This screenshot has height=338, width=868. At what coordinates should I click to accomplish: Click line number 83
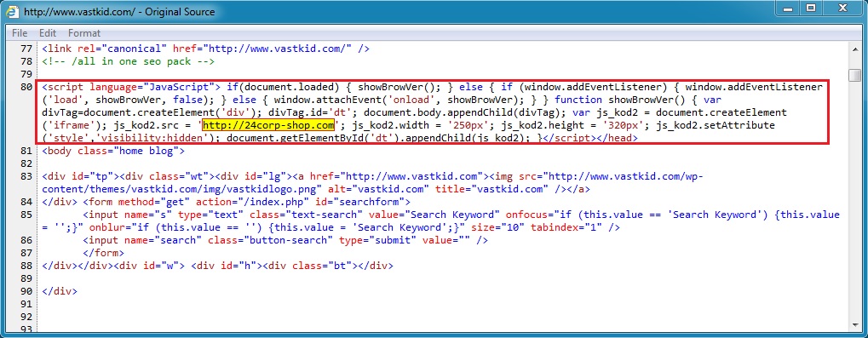point(26,176)
